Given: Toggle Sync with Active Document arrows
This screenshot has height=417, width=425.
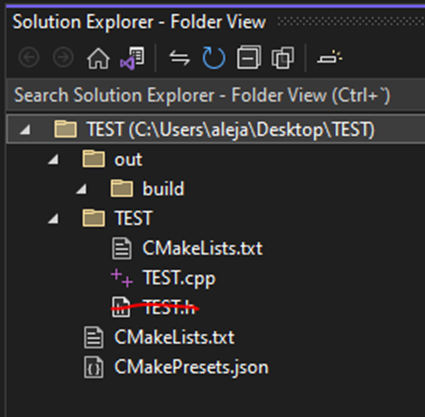Looking at the screenshot, I should 180,58.
